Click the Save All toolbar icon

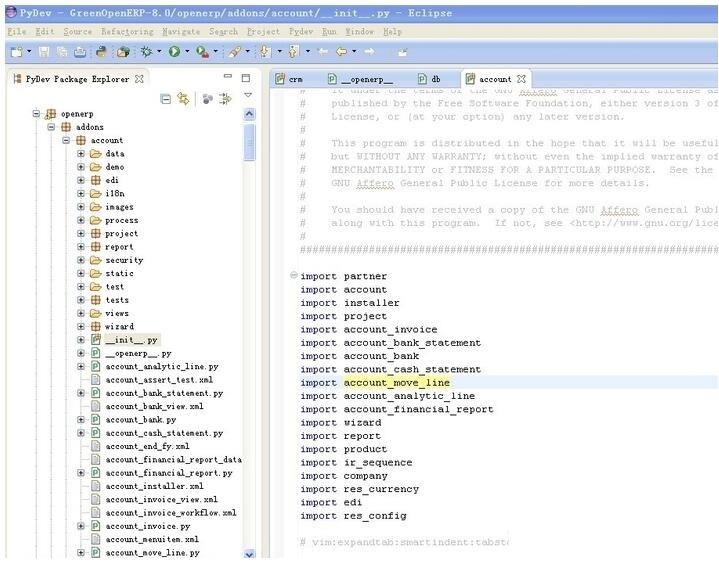(62, 52)
